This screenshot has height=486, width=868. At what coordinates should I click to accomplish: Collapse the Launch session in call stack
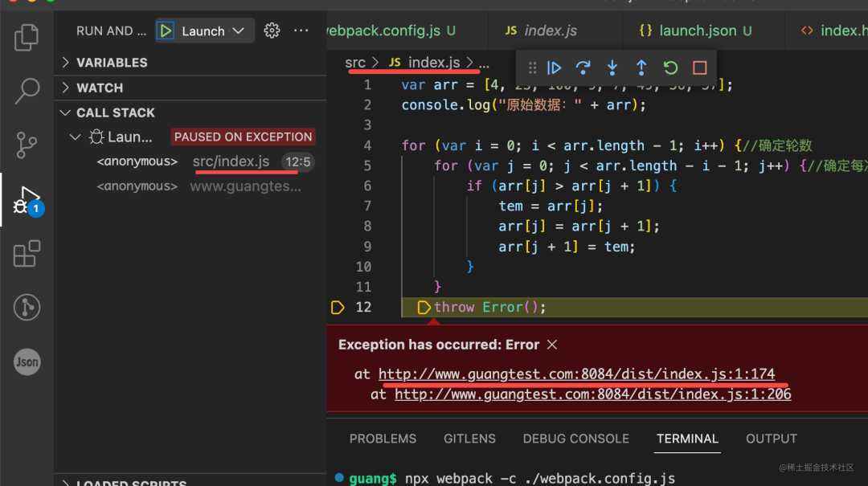[x=76, y=137]
